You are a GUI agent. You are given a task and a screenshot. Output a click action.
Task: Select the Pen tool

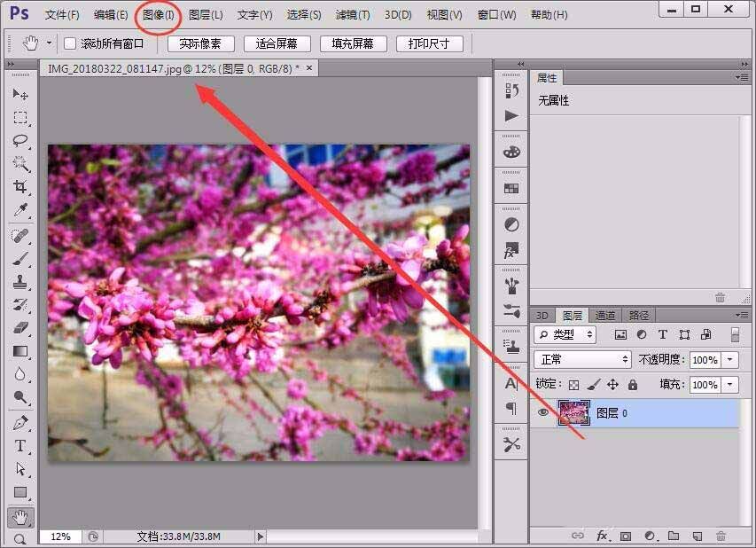[19, 423]
